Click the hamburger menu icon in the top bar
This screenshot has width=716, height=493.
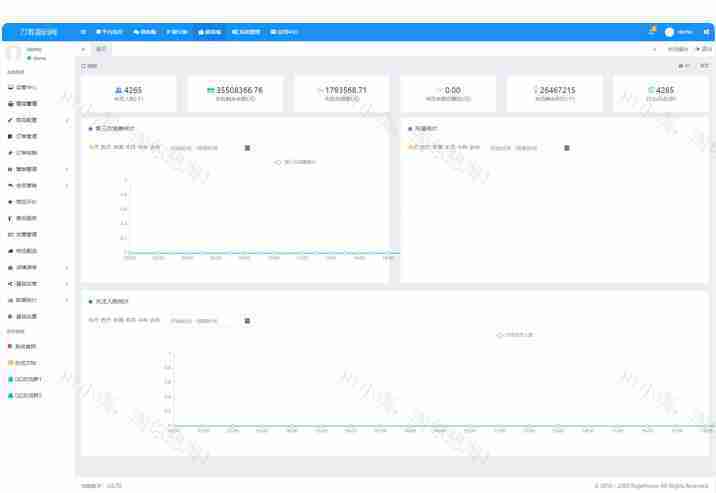tap(84, 32)
